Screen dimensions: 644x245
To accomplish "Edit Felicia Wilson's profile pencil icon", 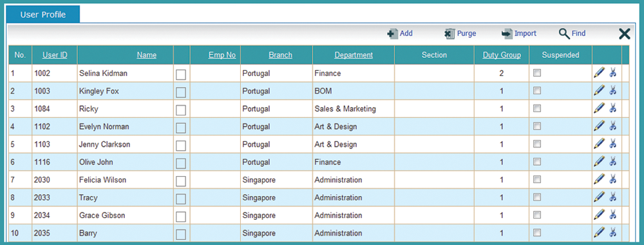I will 599,179.
